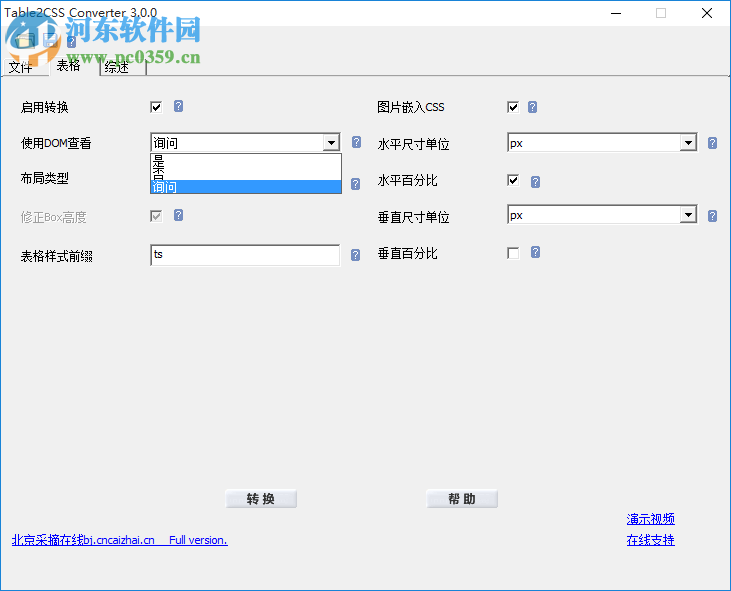Click the 使用DOM查看 combo box text field
This screenshot has width=731, height=591.
237,143
